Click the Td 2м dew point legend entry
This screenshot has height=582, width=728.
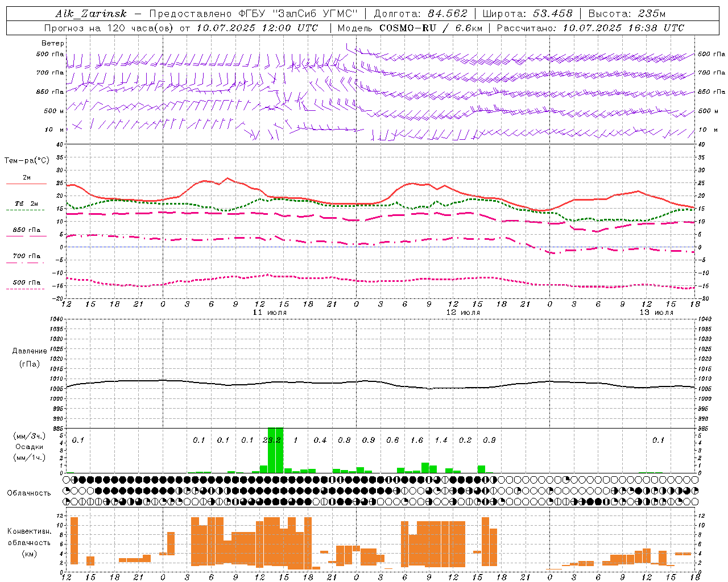(27, 203)
